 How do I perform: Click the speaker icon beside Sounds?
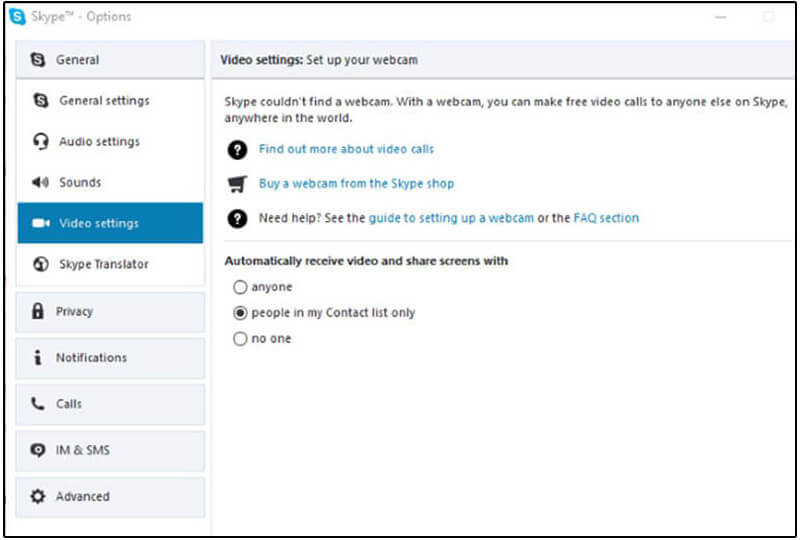pos(40,182)
